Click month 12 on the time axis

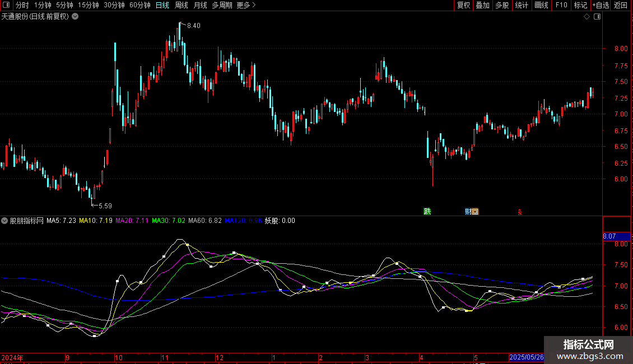click(x=219, y=357)
